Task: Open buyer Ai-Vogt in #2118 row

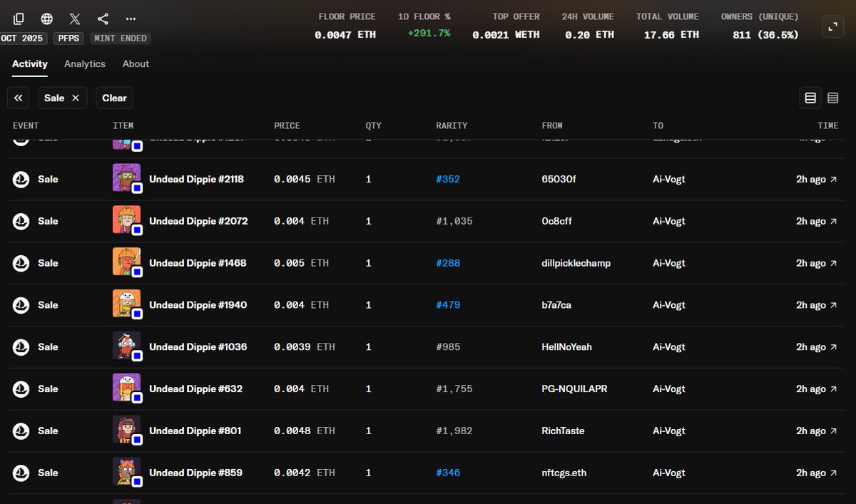Action: 669,180
